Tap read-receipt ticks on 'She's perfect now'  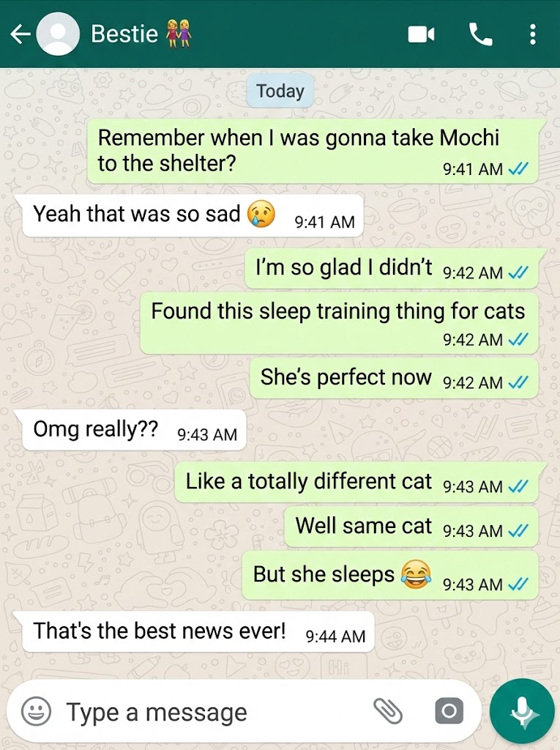click(x=518, y=382)
